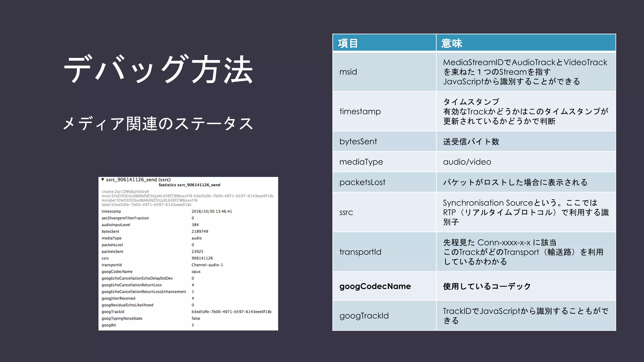Click the cname:2qr1ZWk8jzhbIzy8 line
Image resolution: width=644 pixels, height=362 pixels.
pos(125,191)
